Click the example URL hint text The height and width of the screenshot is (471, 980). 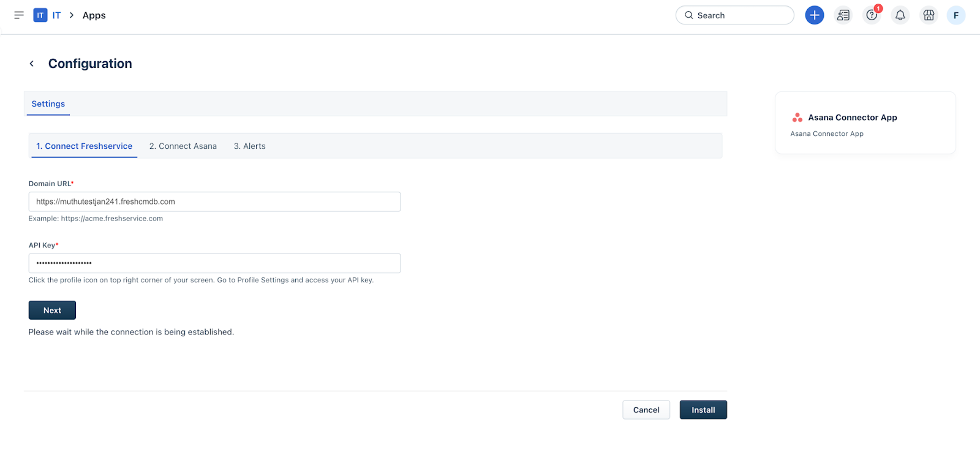click(x=96, y=219)
